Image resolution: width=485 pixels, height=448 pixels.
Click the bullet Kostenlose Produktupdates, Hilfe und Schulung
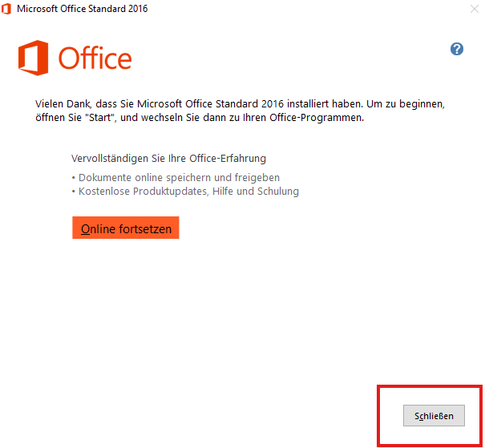[x=184, y=192]
